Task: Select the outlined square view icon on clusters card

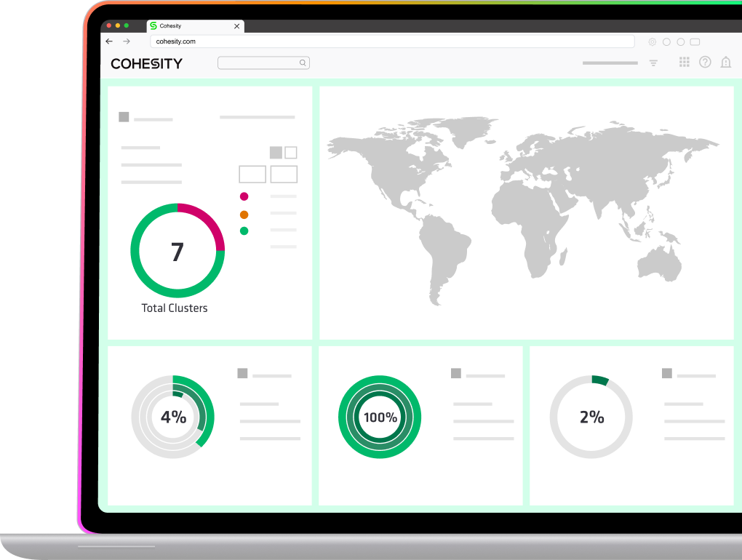Action: click(290, 153)
